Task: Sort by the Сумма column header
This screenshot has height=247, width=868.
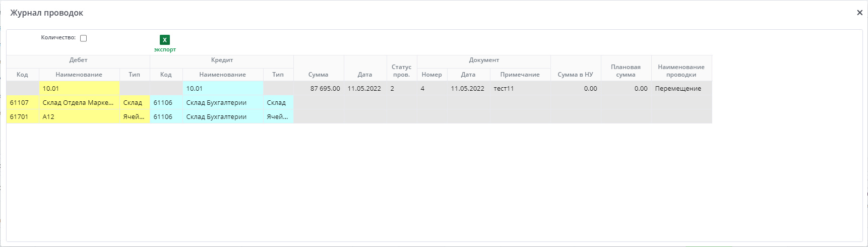Action: point(318,75)
